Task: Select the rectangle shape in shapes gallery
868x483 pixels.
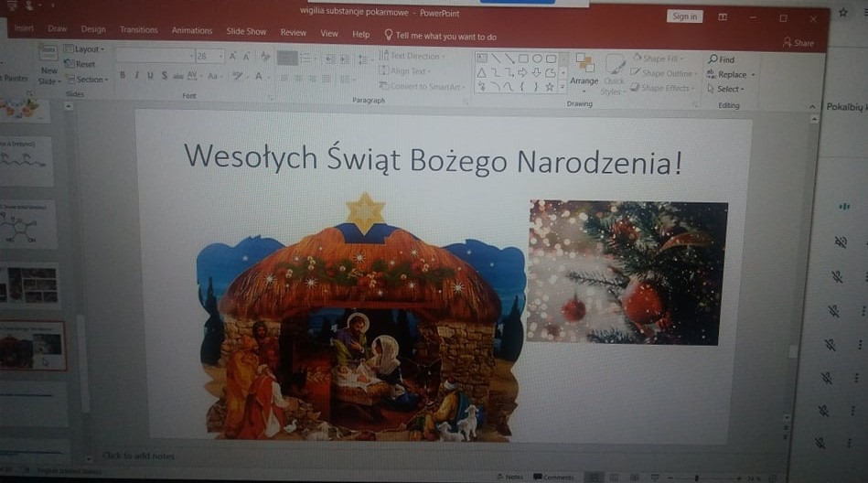Action: (x=523, y=59)
